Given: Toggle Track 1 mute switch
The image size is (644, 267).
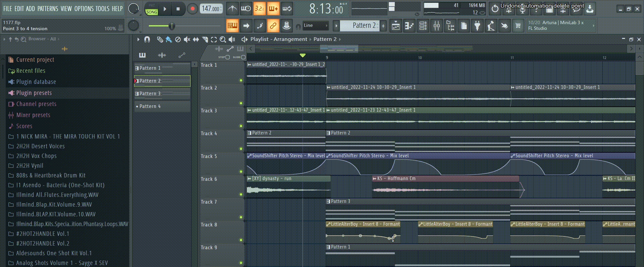Looking at the screenshot, I should [x=241, y=80].
